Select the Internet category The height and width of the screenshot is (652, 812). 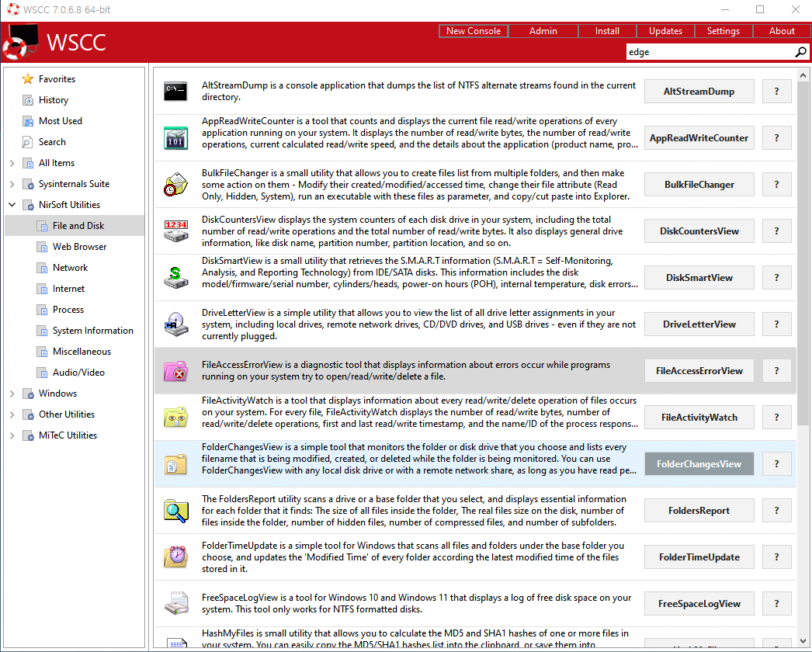click(68, 289)
